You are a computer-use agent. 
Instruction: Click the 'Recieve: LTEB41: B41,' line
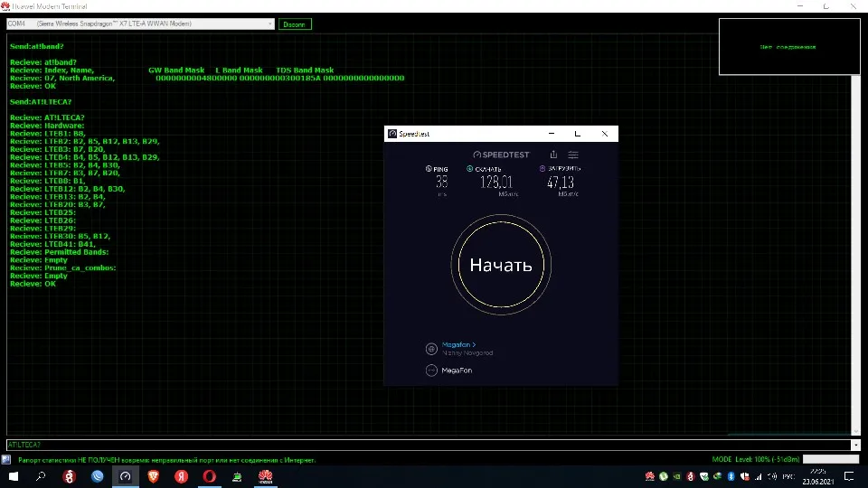pyautogui.click(x=52, y=244)
